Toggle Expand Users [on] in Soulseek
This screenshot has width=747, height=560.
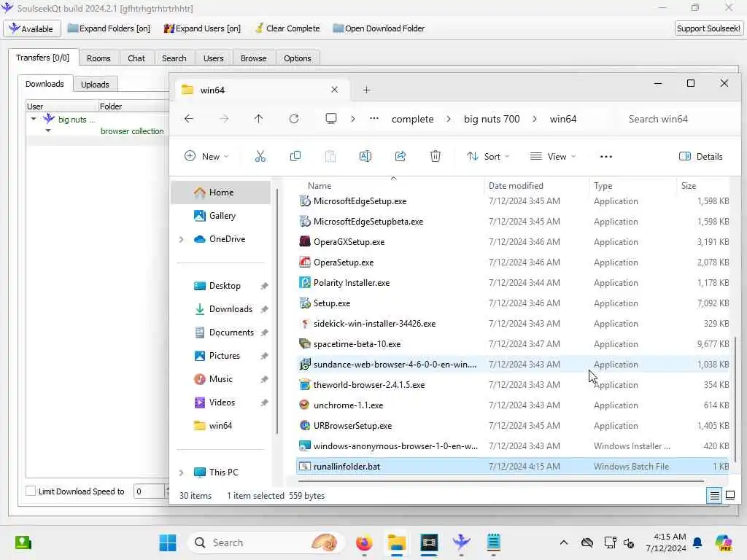[x=203, y=28]
